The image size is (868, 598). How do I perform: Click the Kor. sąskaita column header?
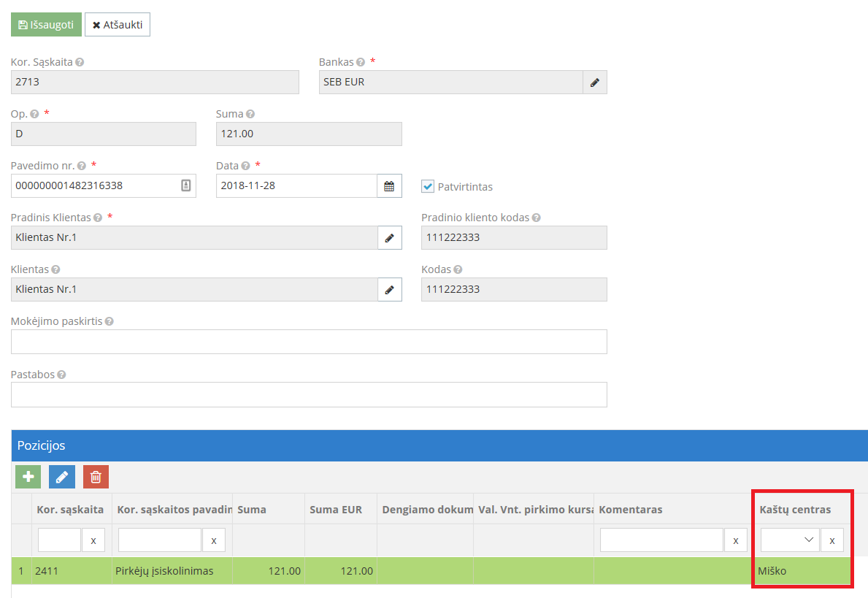[70, 510]
